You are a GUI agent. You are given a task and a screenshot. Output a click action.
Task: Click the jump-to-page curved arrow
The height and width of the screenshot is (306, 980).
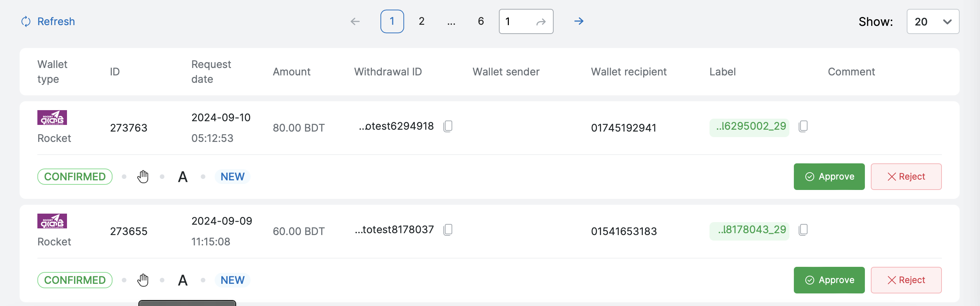pos(541,22)
